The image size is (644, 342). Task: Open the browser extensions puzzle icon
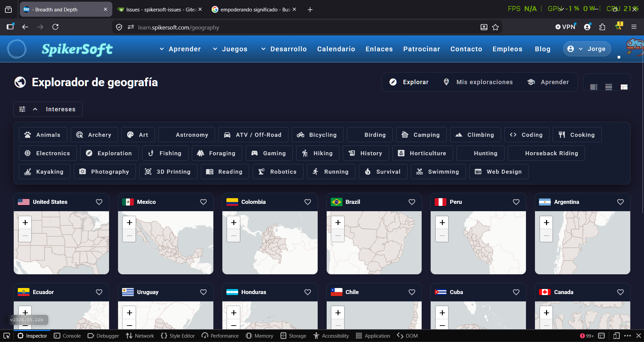click(602, 27)
